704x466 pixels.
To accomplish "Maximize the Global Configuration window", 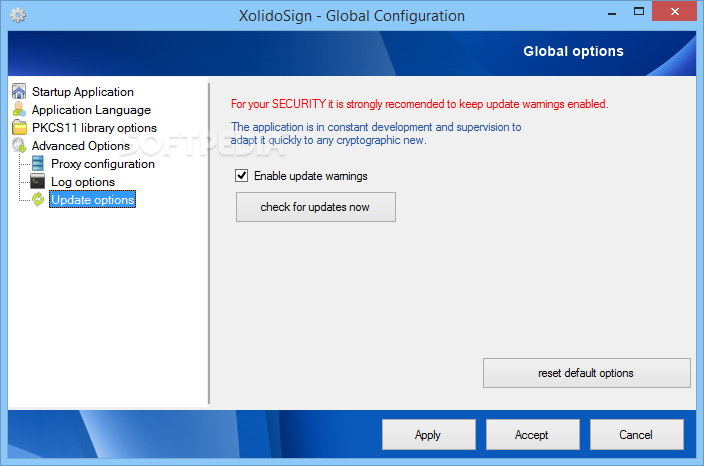I will click(x=638, y=12).
